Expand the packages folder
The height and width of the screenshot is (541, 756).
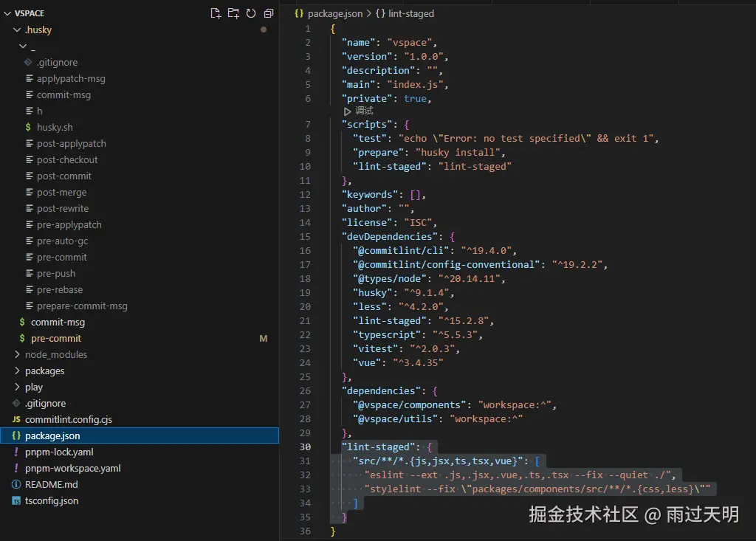(17, 371)
